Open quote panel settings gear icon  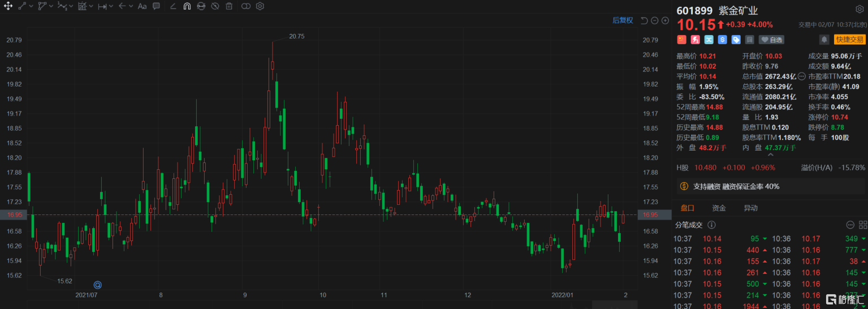tap(860, 10)
